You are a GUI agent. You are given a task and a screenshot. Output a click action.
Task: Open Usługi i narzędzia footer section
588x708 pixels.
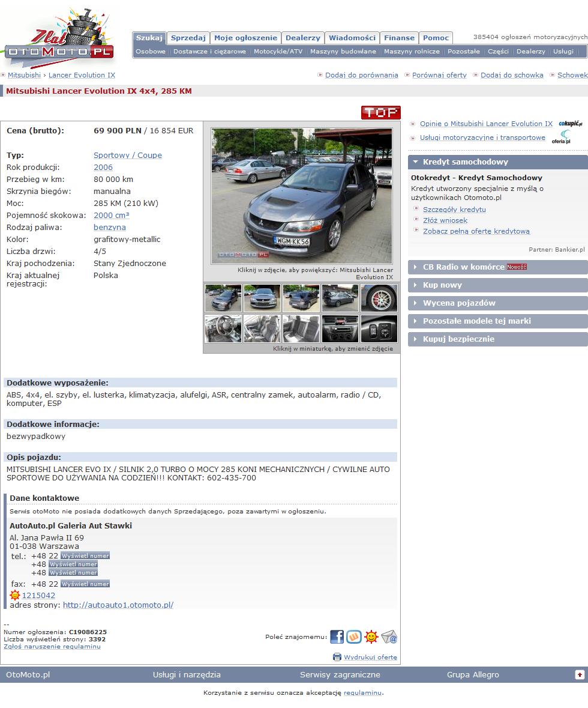(x=187, y=674)
